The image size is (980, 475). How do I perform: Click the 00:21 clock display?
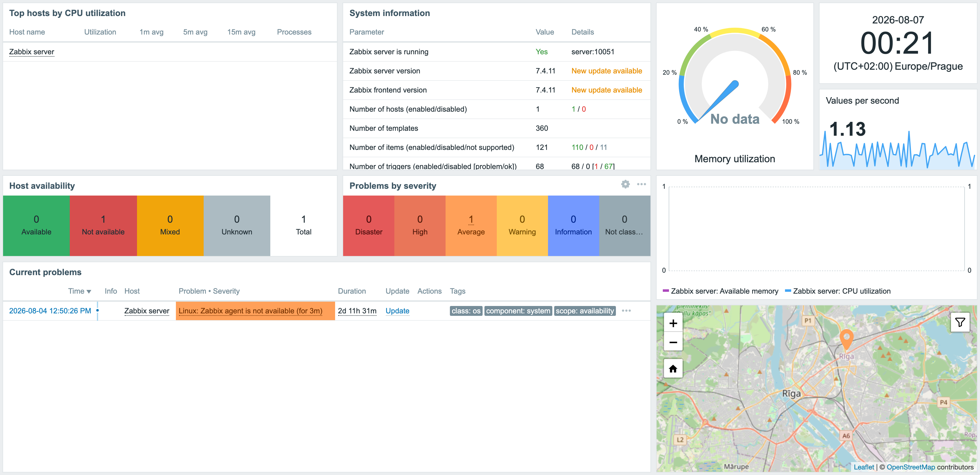(897, 43)
